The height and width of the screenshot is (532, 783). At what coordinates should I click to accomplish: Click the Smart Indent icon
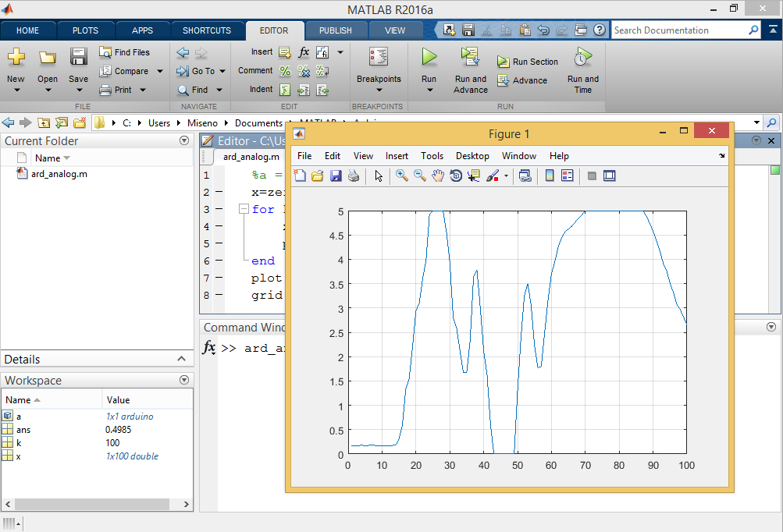pos(285,90)
